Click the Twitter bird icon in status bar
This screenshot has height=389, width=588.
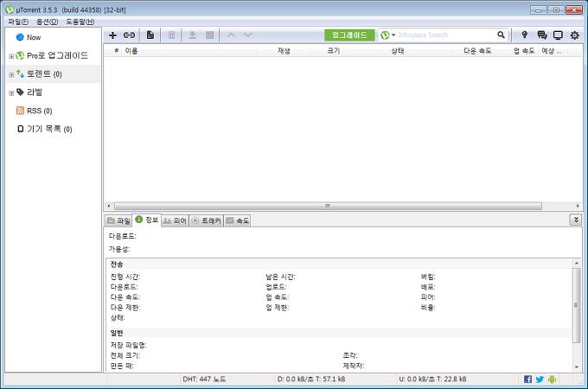(540, 379)
